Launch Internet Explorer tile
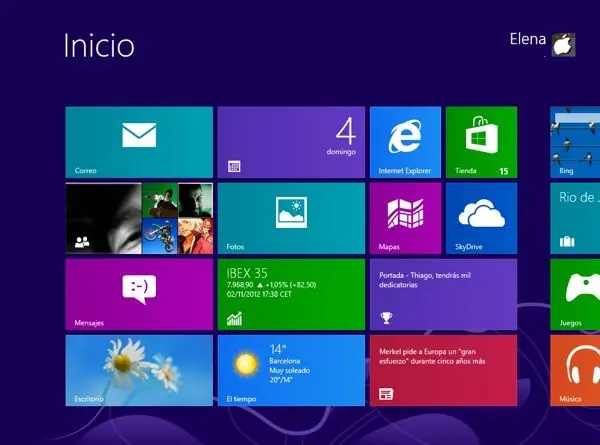This screenshot has height=445, width=600. pyautogui.click(x=405, y=142)
